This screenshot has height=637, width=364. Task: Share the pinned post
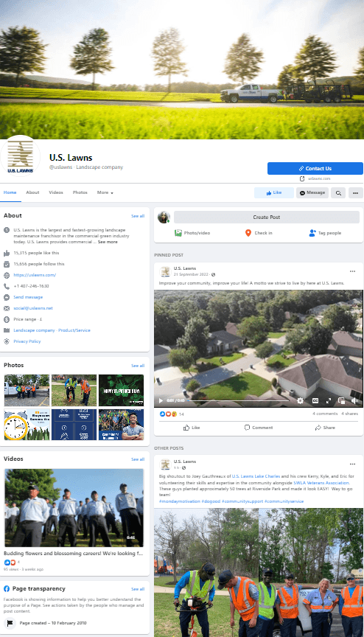[x=325, y=428]
